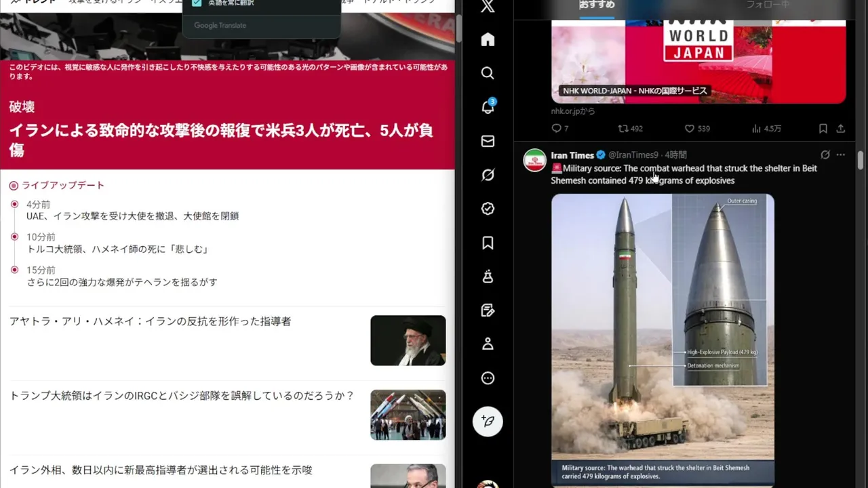Open headline about 米兵3人が死亡

221,140
